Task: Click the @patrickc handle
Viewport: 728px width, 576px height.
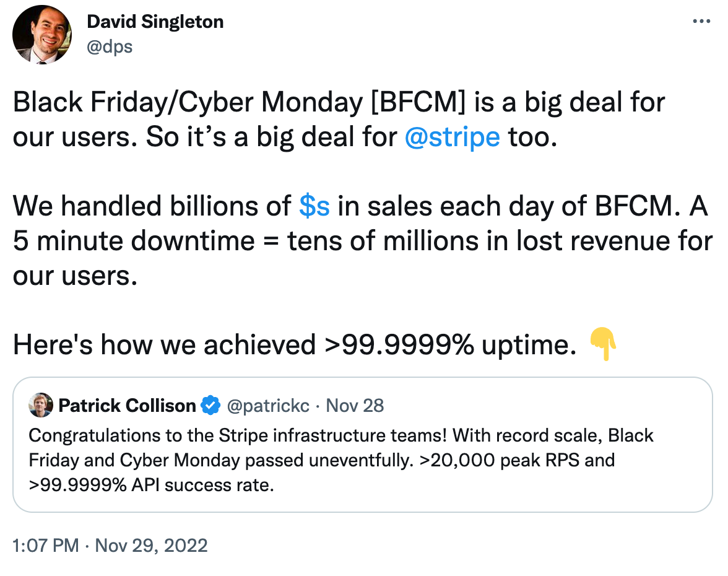Action: (x=268, y=406)
